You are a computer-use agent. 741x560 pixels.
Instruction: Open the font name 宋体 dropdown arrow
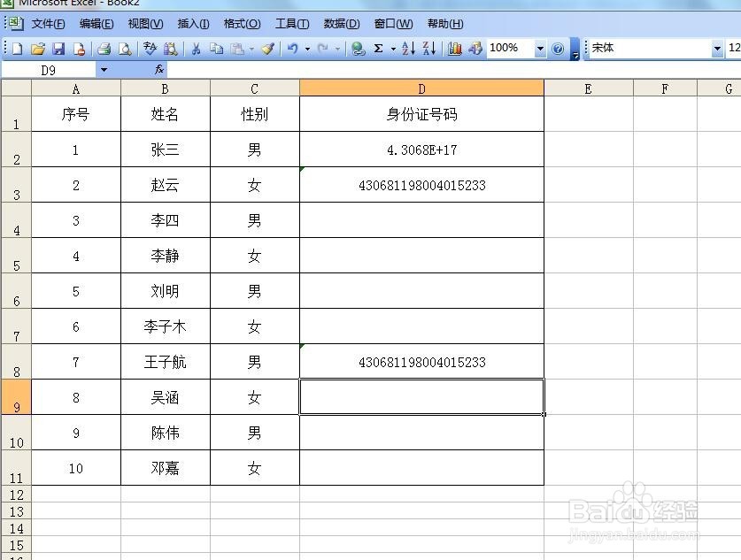tap(717, 49)
